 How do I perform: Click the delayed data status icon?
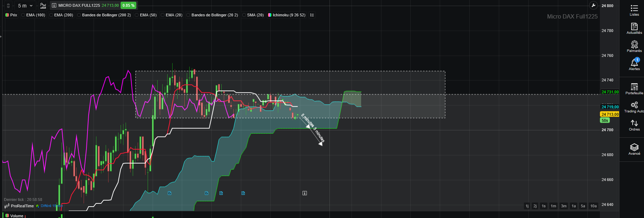click(x=38, y=206)
